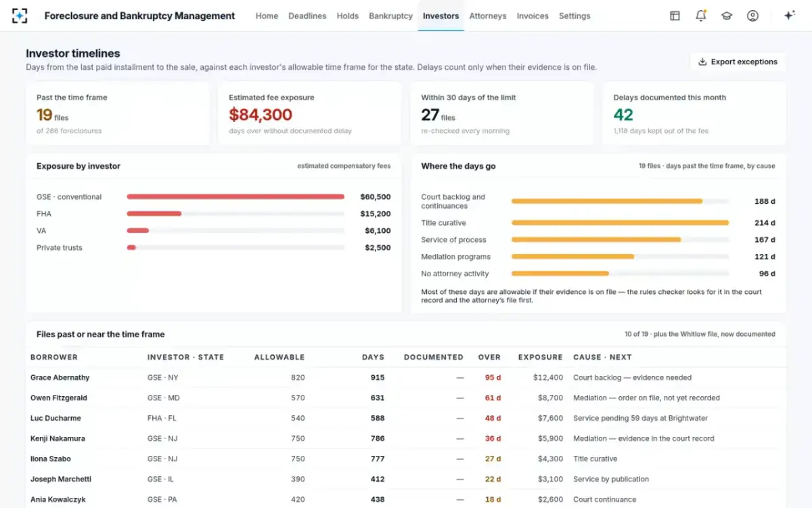Open borrower Kenji Nakamura
The image size is (812, 508).
pos(58,438)
